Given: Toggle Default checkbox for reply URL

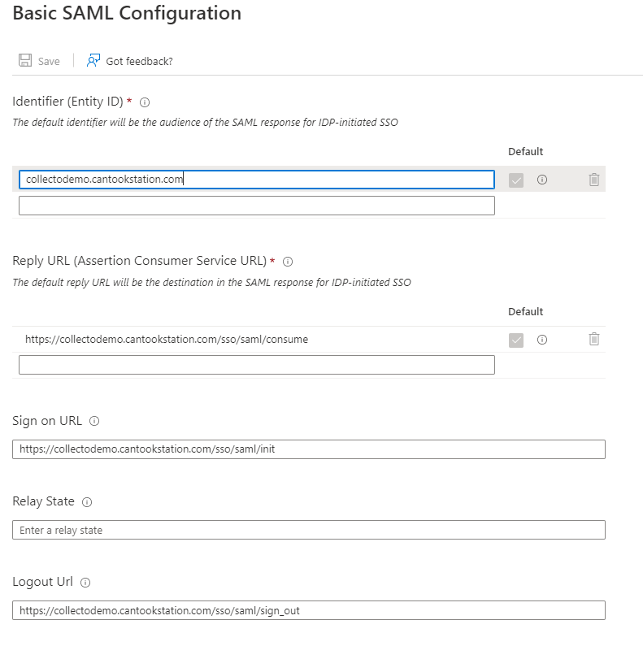Looking at the screenshot, I should pyautogui.click(x=516, y=340).
